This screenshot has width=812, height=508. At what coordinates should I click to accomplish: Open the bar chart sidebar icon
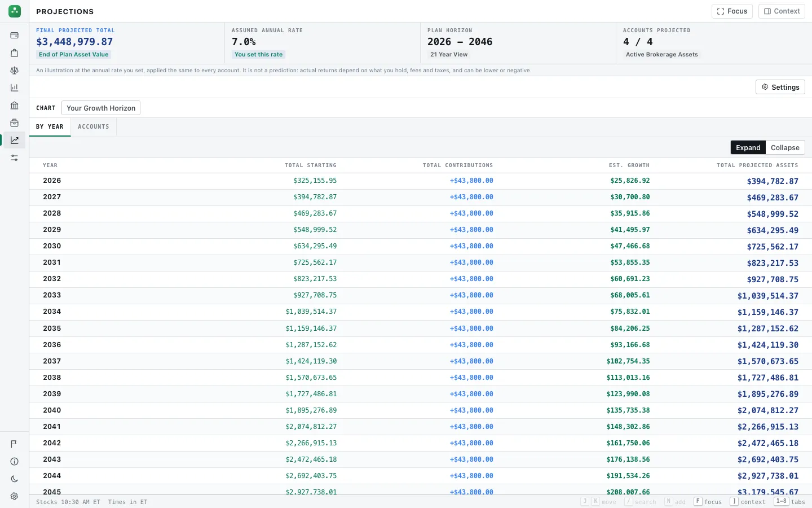coord(15,88)
